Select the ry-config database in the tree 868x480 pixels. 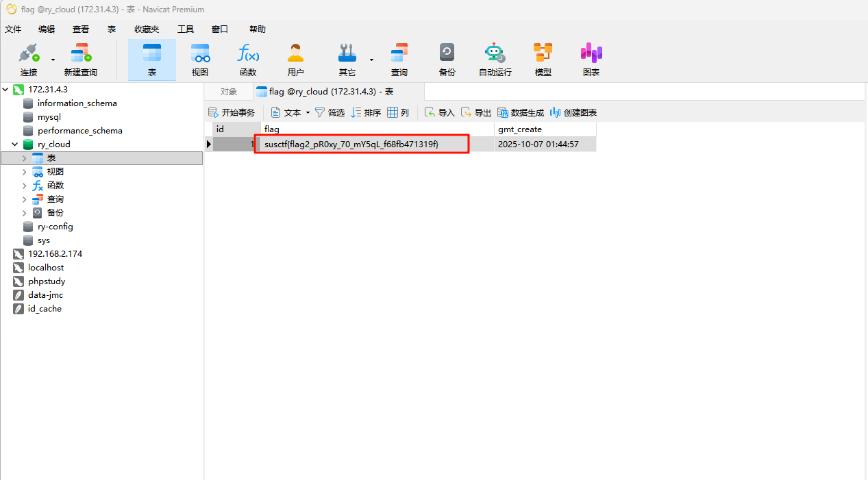point(55,227)
